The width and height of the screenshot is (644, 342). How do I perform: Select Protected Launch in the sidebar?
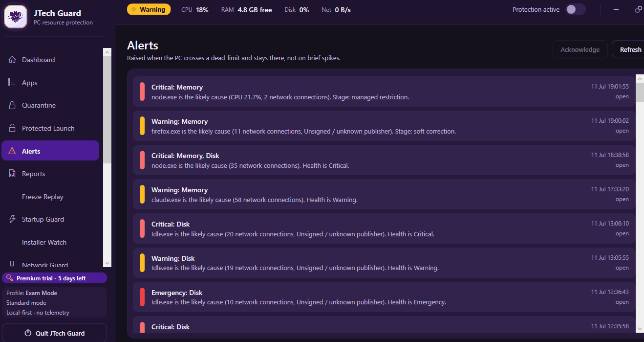(x=51, y=128)
